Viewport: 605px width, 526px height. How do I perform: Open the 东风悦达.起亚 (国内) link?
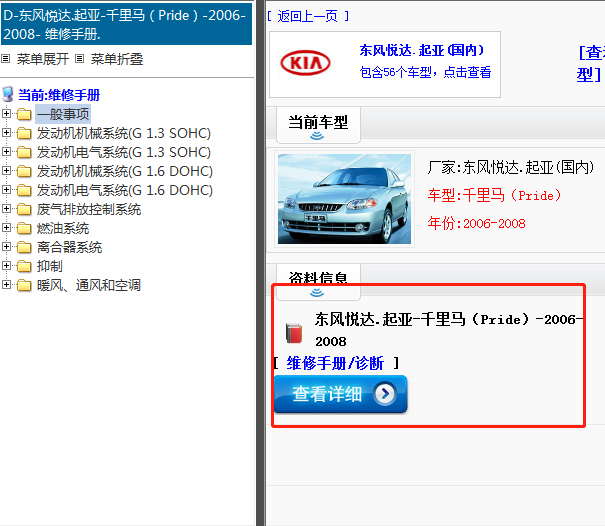point(422,50)
